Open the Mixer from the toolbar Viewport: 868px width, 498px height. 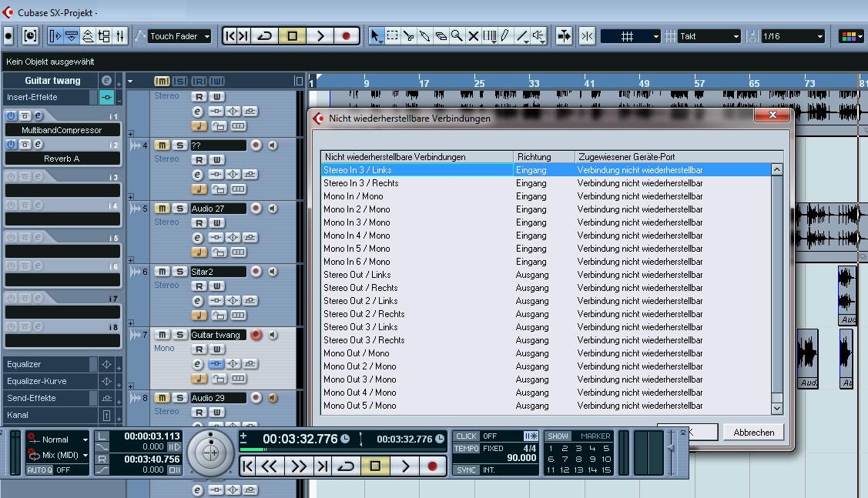click(x=120, y=36)
